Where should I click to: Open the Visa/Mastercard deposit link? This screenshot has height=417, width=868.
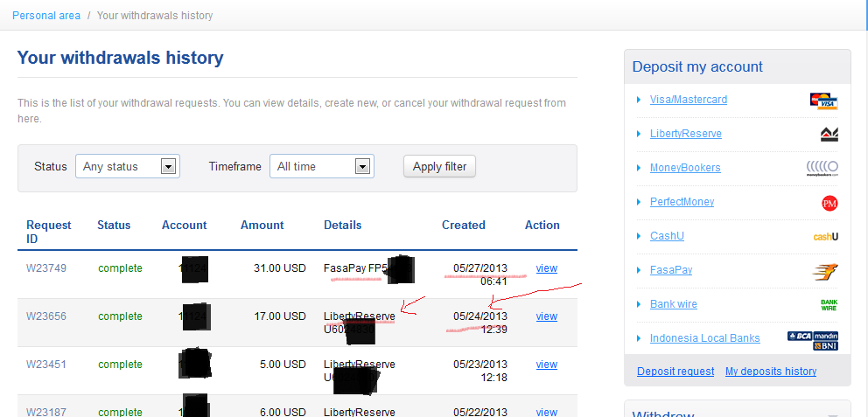tap(689, 100)
